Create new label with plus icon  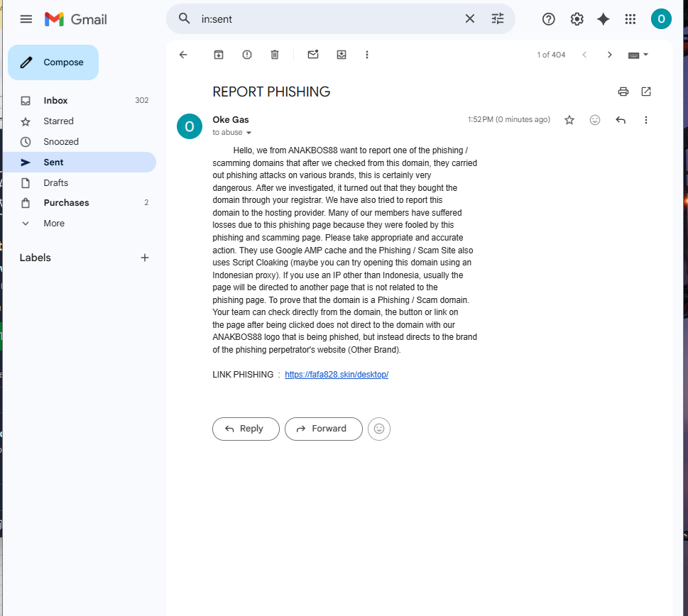(145, 258)
